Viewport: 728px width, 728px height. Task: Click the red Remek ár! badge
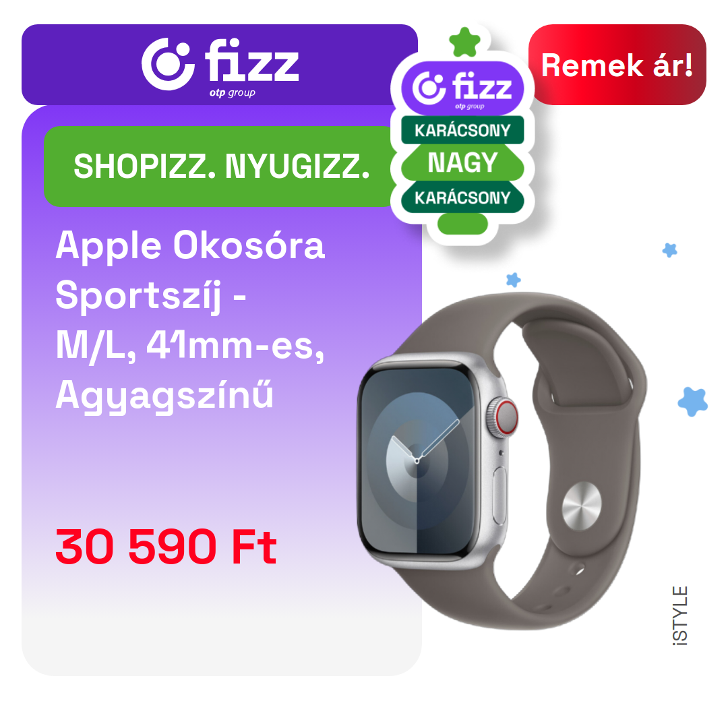[617, 65]
